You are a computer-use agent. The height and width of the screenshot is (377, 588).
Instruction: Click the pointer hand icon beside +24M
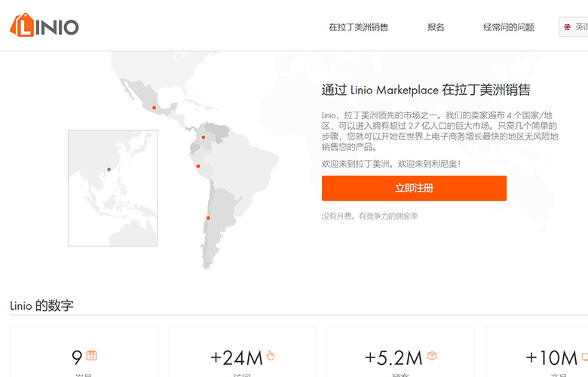(271, 355)
